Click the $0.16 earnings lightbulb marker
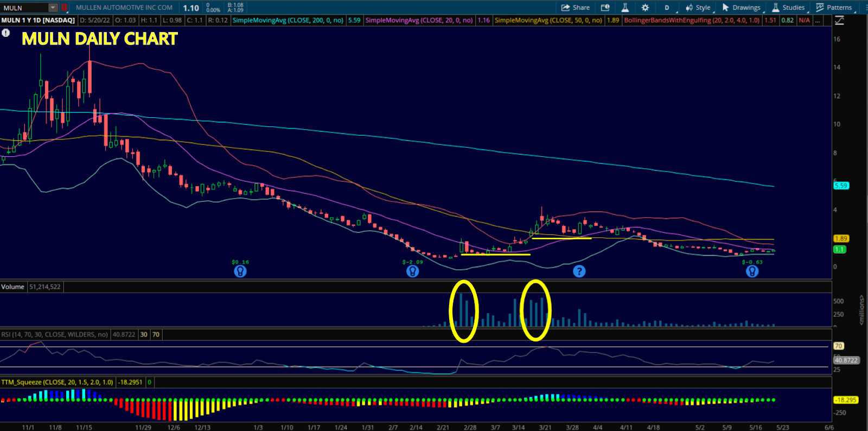868x431 pixels. pos(240,271)
